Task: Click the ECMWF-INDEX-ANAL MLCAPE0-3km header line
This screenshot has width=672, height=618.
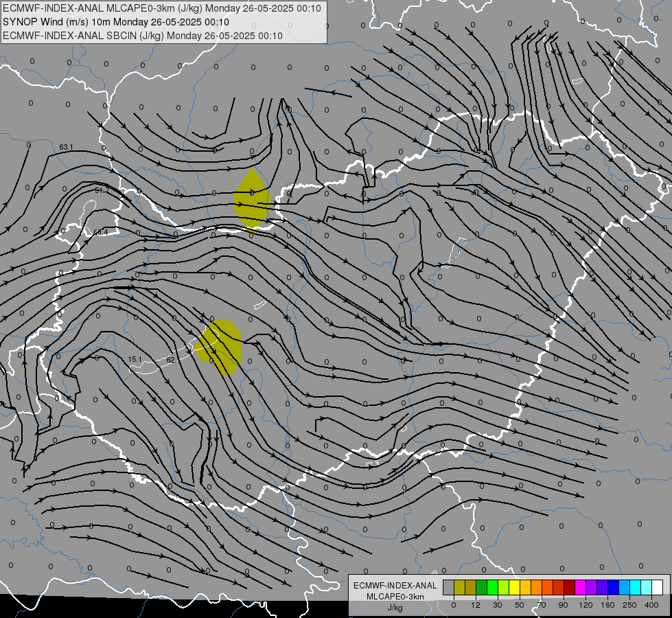Action: 162,8
